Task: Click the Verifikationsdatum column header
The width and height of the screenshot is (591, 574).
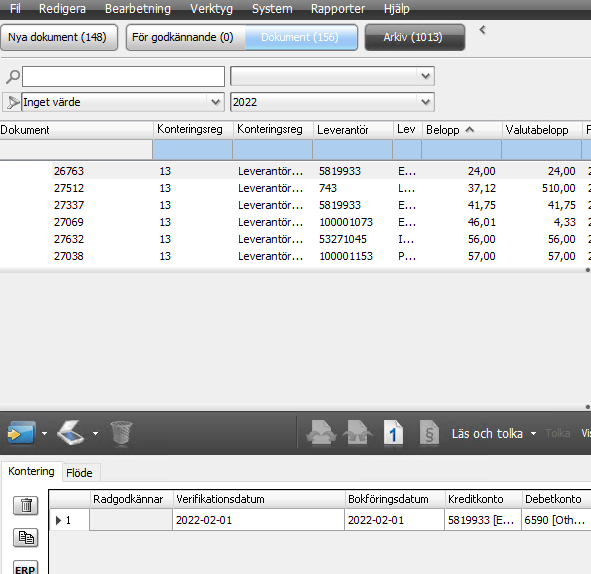Action: point(259,499)
